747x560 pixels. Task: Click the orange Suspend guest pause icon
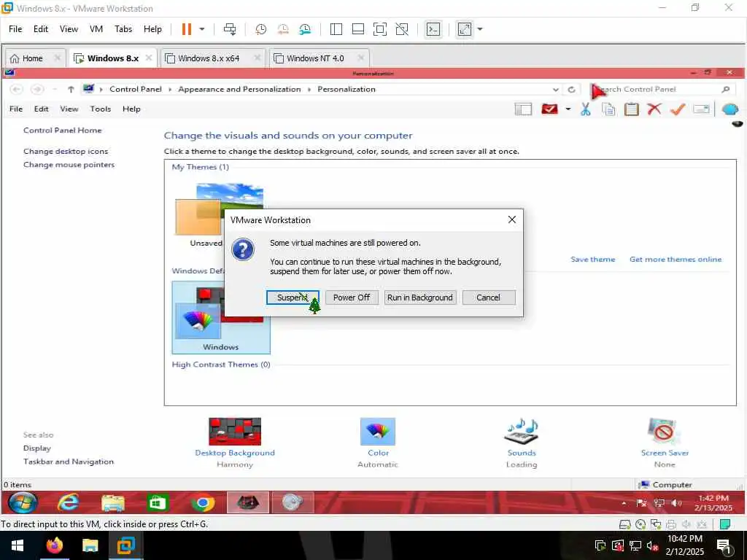coord(186,29)
